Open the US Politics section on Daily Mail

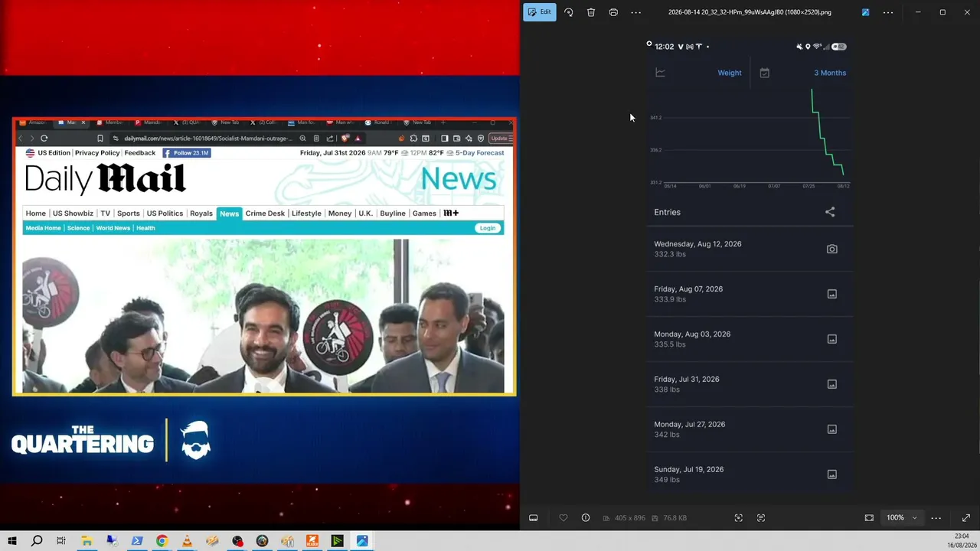click(x=165, y=214)
